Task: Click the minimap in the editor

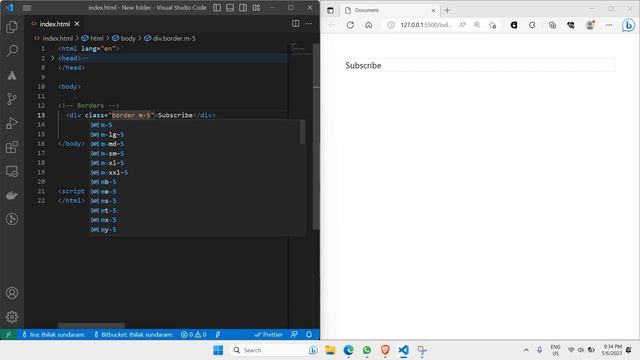Action: click(x=301, y=48)
